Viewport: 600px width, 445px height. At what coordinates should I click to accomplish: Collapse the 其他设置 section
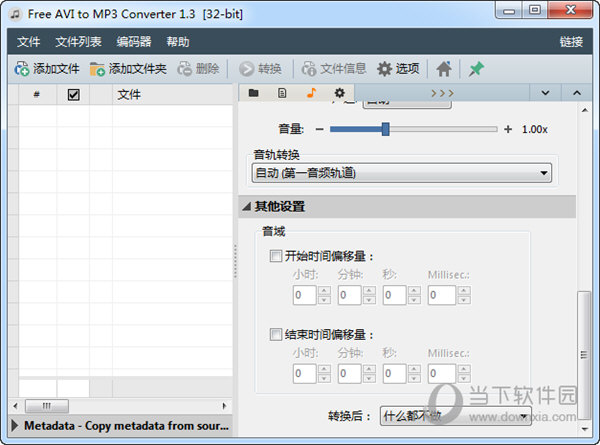[247, 207]
